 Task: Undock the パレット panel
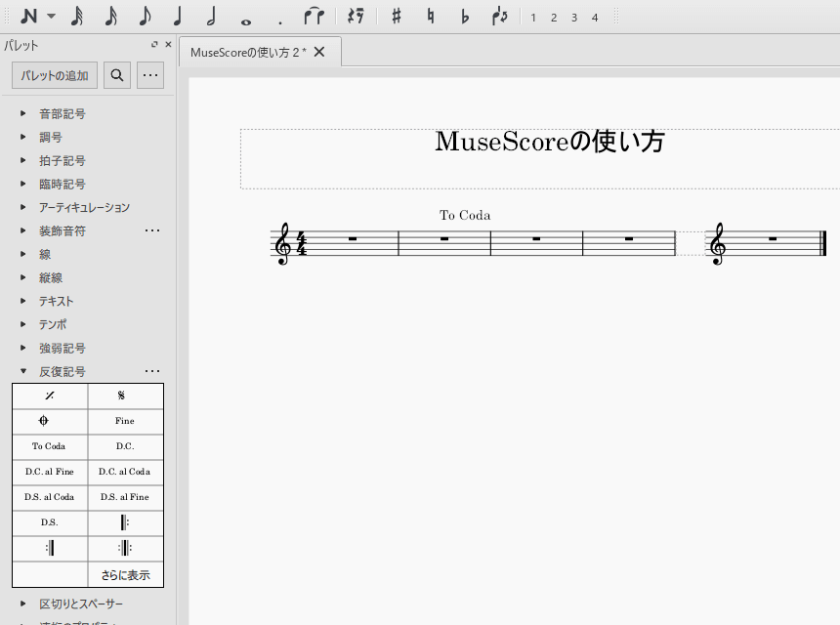[154, 45]
